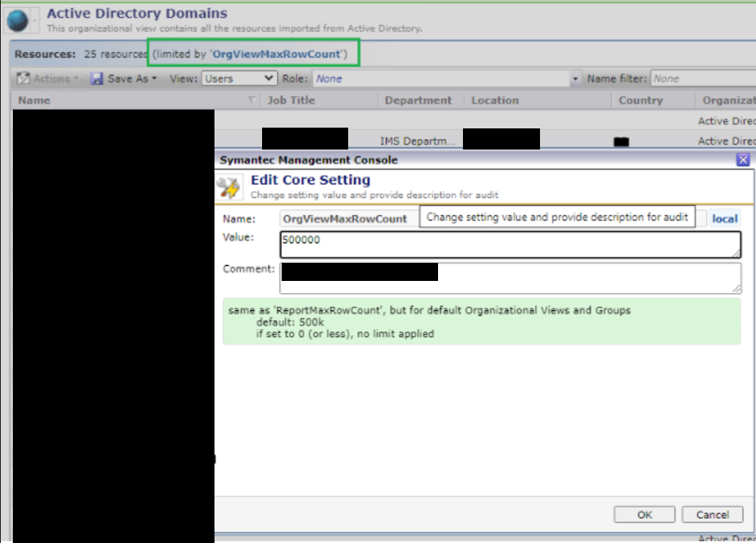Expand the Role dropdown arrow

575,79
